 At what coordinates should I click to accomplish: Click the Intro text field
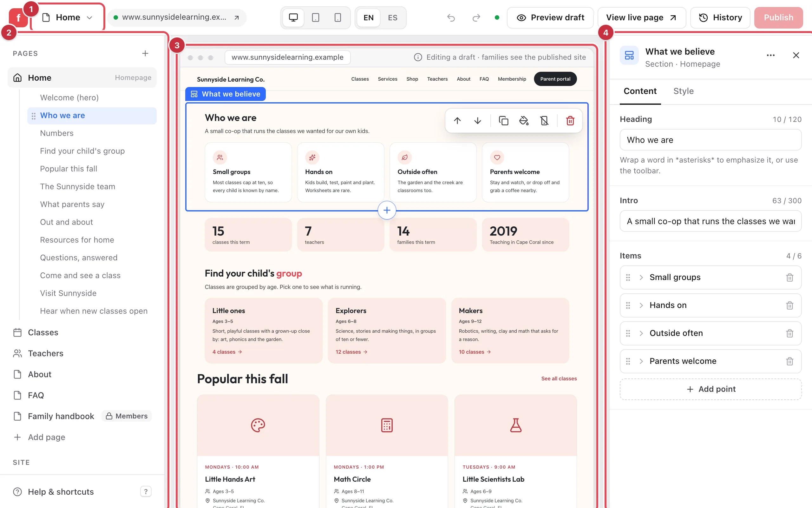coord(710,221)
